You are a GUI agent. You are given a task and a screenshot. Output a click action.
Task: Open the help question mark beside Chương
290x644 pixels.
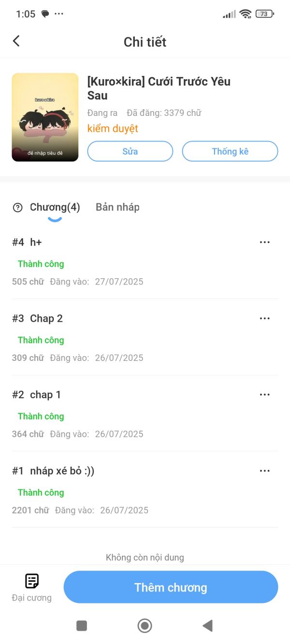[18, 208]
